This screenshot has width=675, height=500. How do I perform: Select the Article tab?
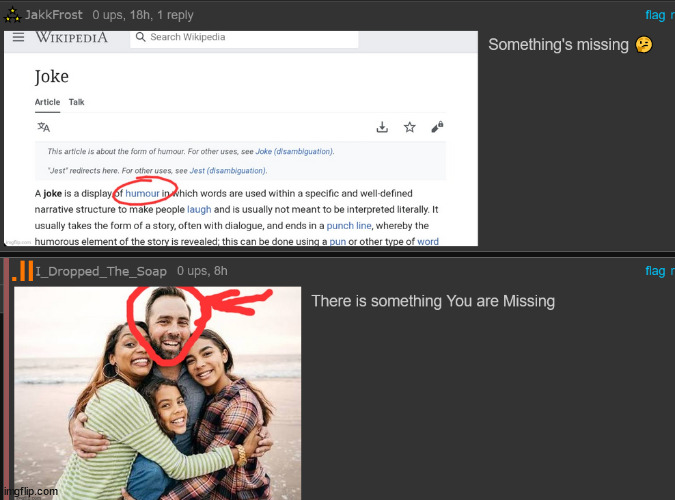coord(47,102)
